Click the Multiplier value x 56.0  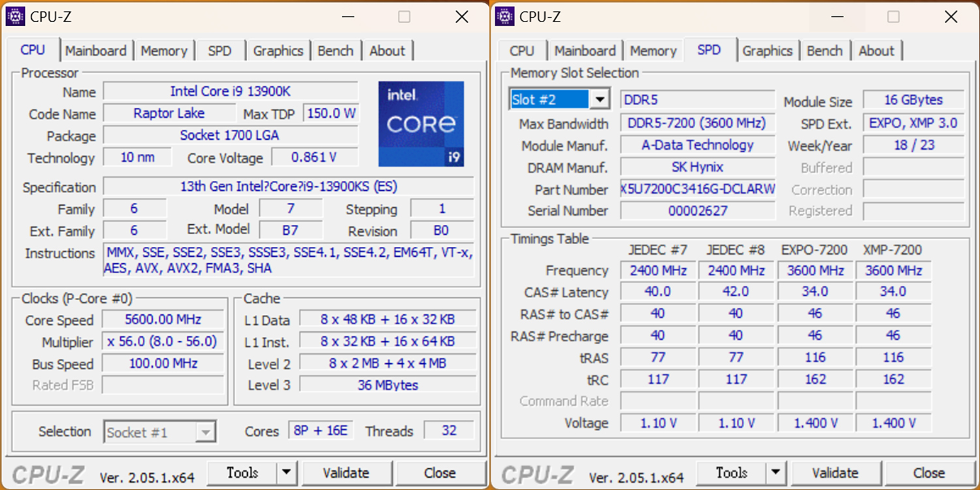point(163,342)
